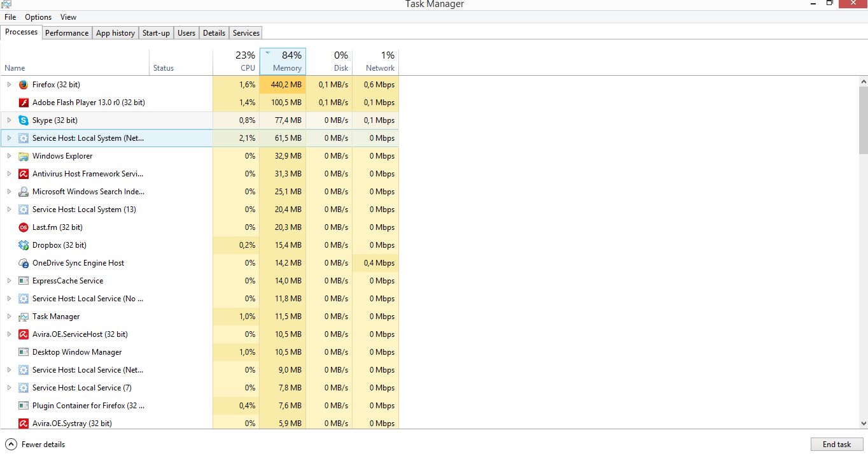Expand Antivirus Host Framework Service
Image resolution: width=868 pixels, height=456 pixels.
(9, 174)
